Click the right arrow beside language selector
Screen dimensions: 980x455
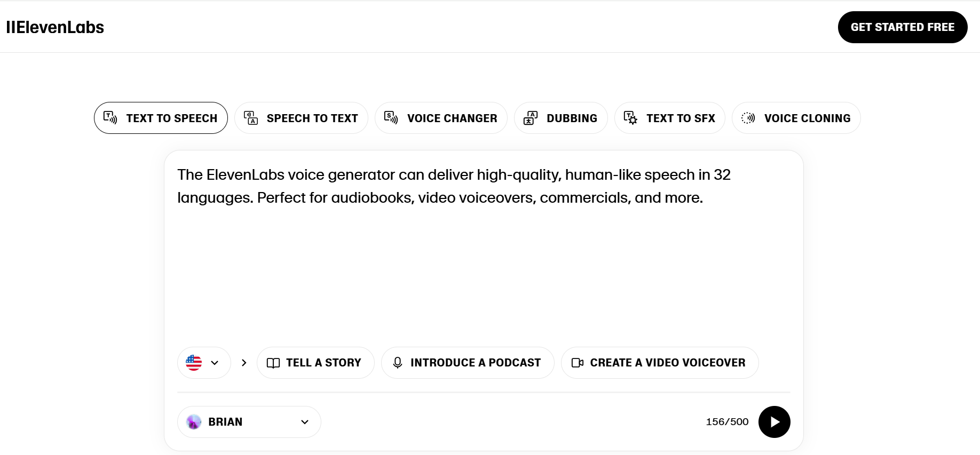coord(244,363)
